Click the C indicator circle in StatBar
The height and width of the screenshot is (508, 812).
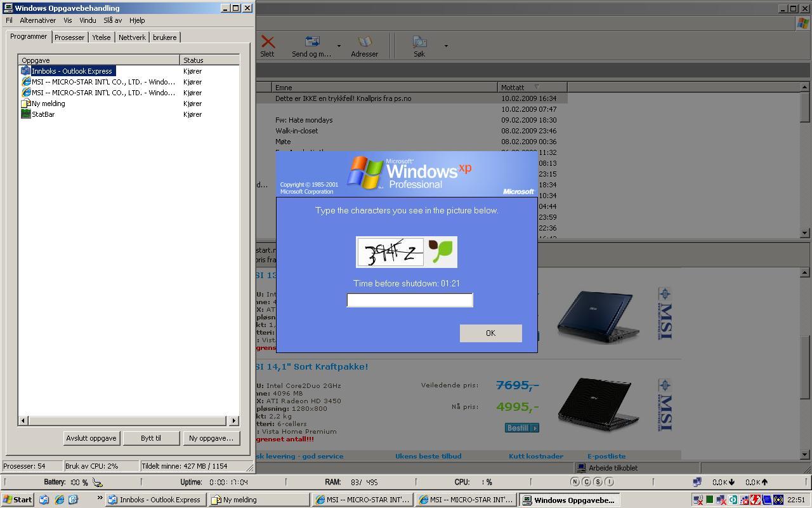[x=587, y=482]
